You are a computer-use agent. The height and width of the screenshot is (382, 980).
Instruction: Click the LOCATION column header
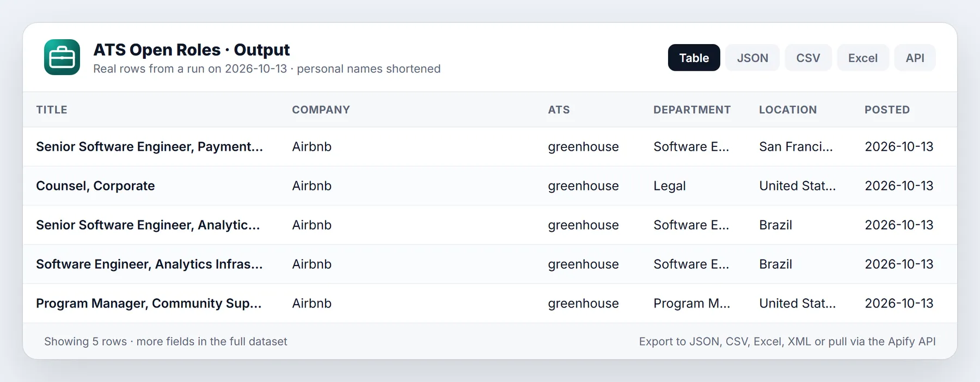coord(788,110)
